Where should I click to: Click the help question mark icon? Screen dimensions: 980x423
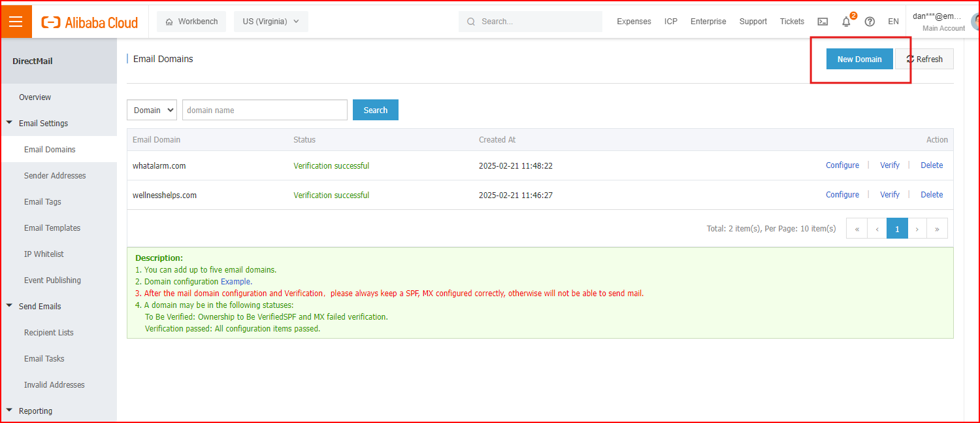(x=870, y=22)
